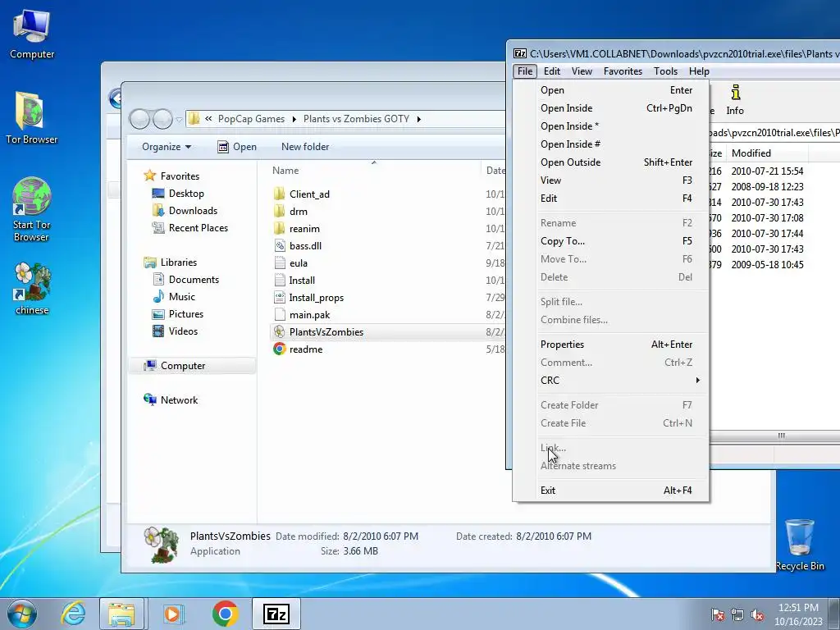This screenshot has height=630, width=840.
Task: Select the drm folder
Action: (299, 211)
